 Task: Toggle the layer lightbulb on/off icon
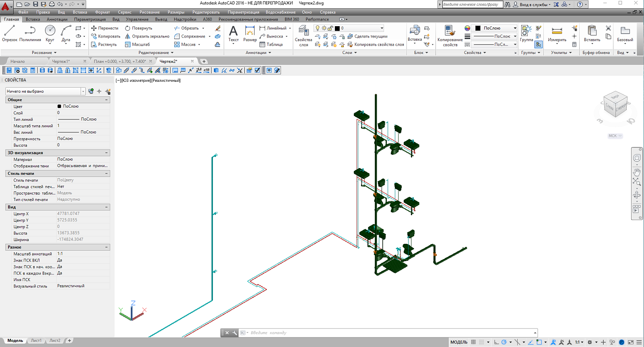[318, 28]
